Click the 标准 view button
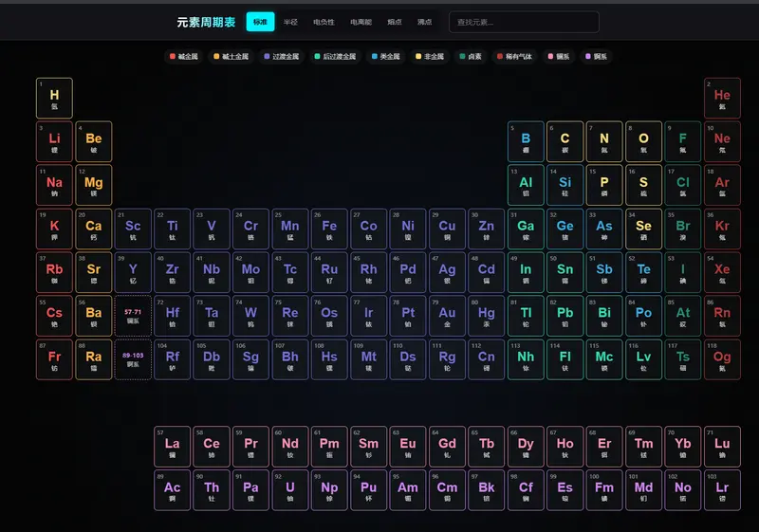This screenshot has height=532, width=759. [260, 22]
